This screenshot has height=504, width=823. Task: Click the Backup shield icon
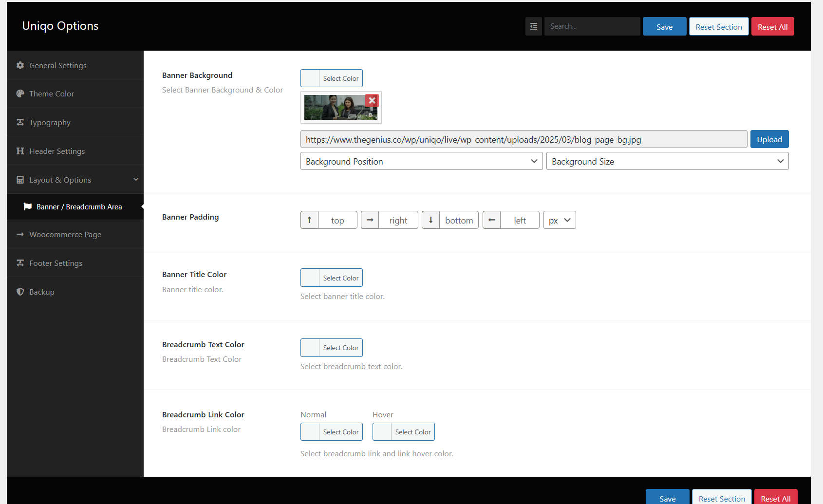point(20,292)
